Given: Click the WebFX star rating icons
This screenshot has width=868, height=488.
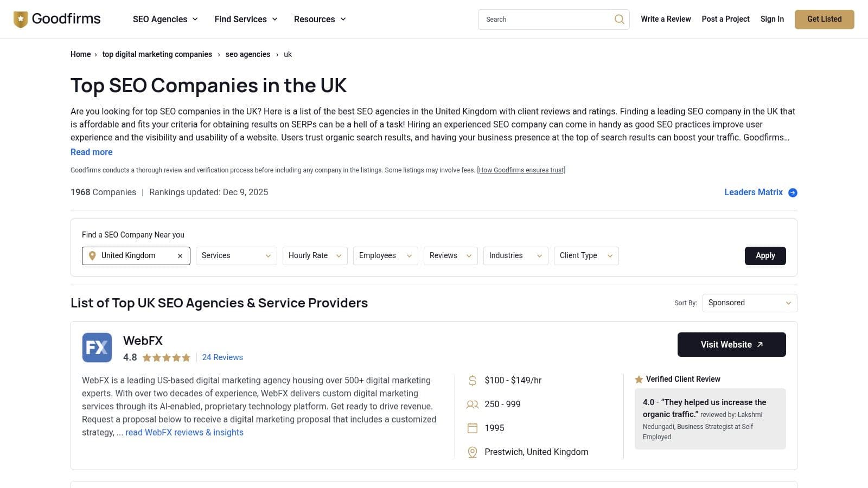Looking at the screenshot, I should (167, 358).
